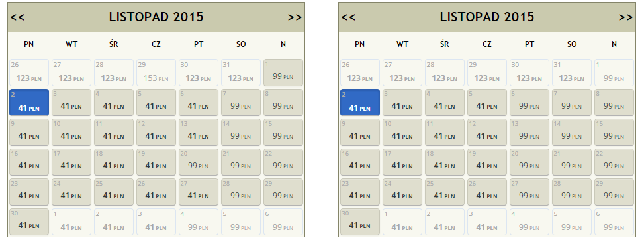This screenshot has width=644, height=244.
Task: Select December 6 in left calendar
Action: (283, 221)
